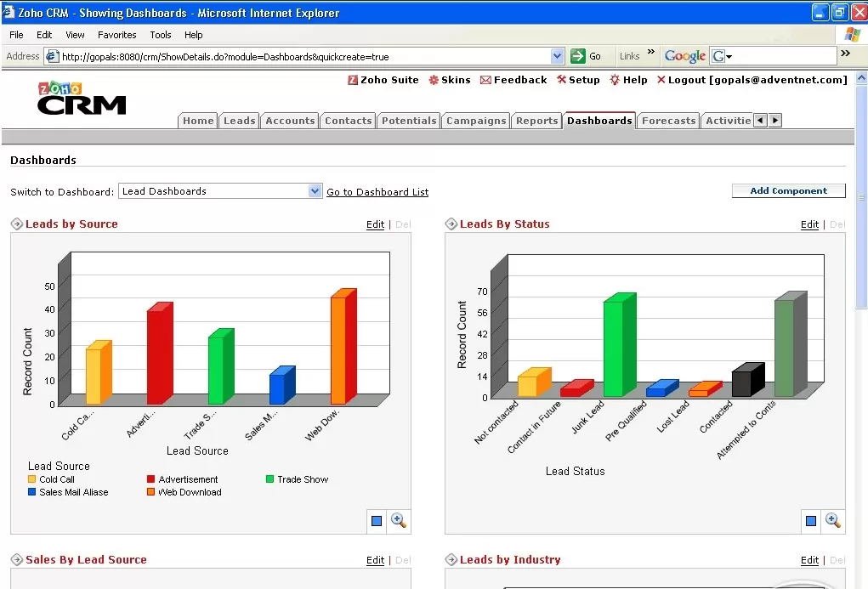Image resolution: width=868 pixels, height=589 pixels.
Task: Collapse the Leads by Source component
Action: [x=17, y=224]
